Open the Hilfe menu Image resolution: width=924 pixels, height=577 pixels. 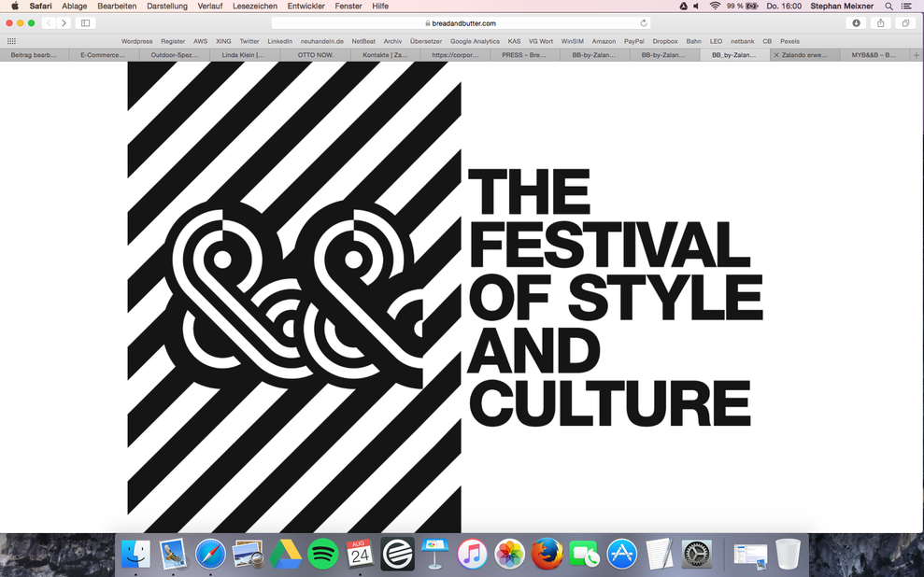click(380, 6)
